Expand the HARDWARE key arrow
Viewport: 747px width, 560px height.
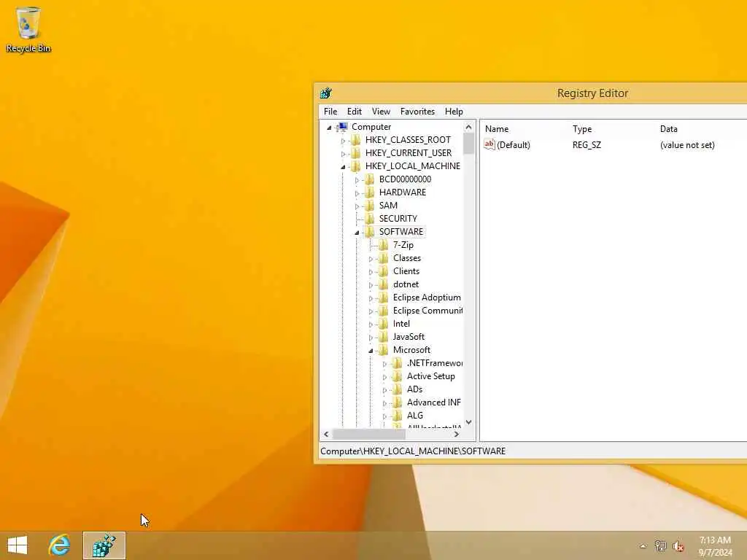357,193
